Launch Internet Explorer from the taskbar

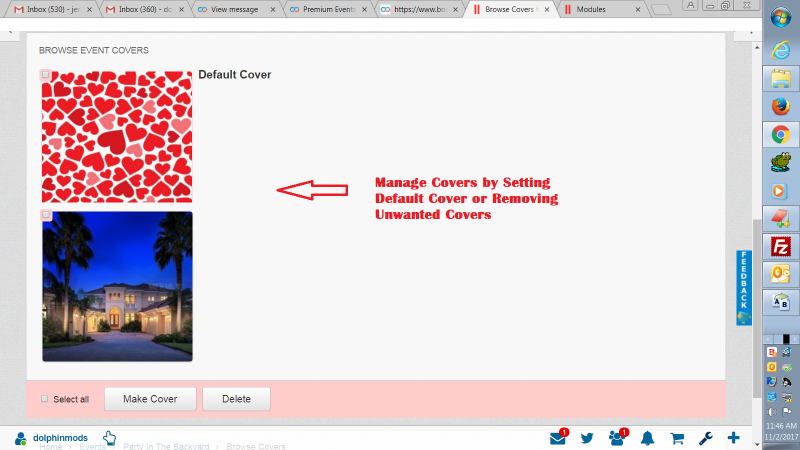[781, 50]
